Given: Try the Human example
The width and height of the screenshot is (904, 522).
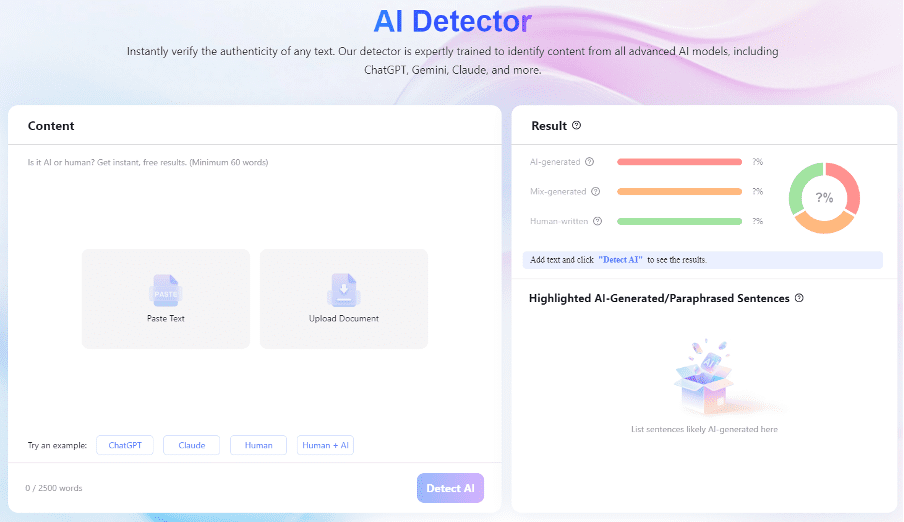Looking at the screenshot, I should 258,445.
